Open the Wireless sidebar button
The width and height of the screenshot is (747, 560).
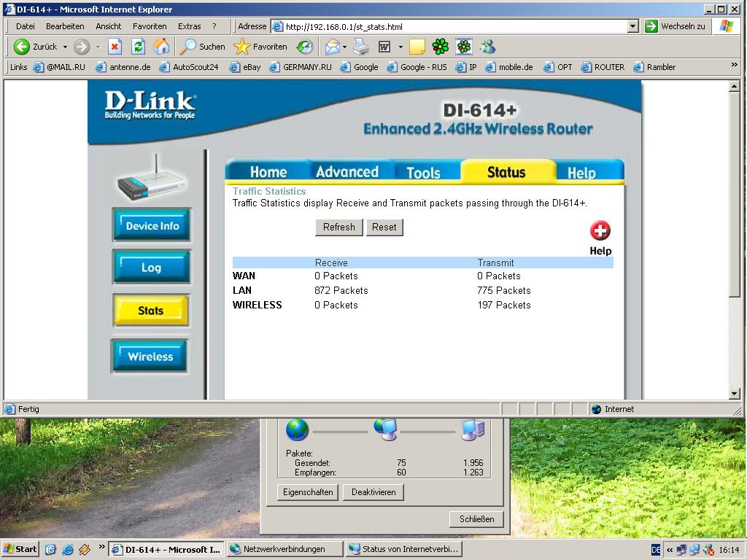(150, 356)
